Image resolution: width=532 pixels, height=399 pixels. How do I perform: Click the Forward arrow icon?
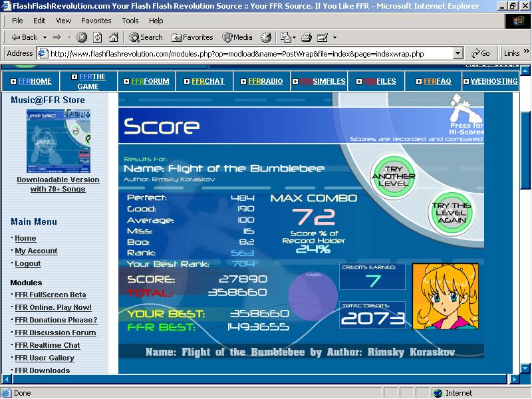pyautogui.click(x=57, y=37)
